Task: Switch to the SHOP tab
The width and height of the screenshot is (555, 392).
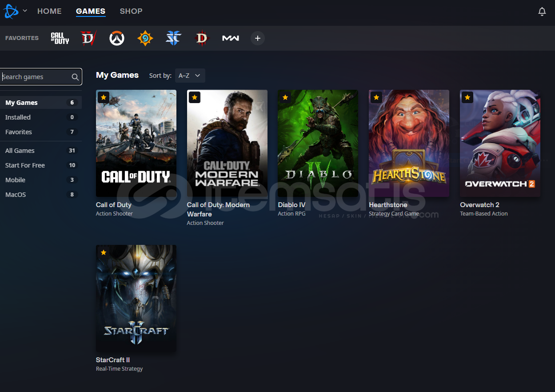Action: (131, 11)
